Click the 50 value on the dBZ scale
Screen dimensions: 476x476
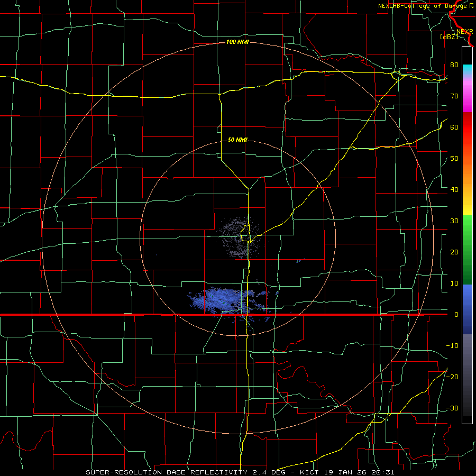click(x=454, y=159)
